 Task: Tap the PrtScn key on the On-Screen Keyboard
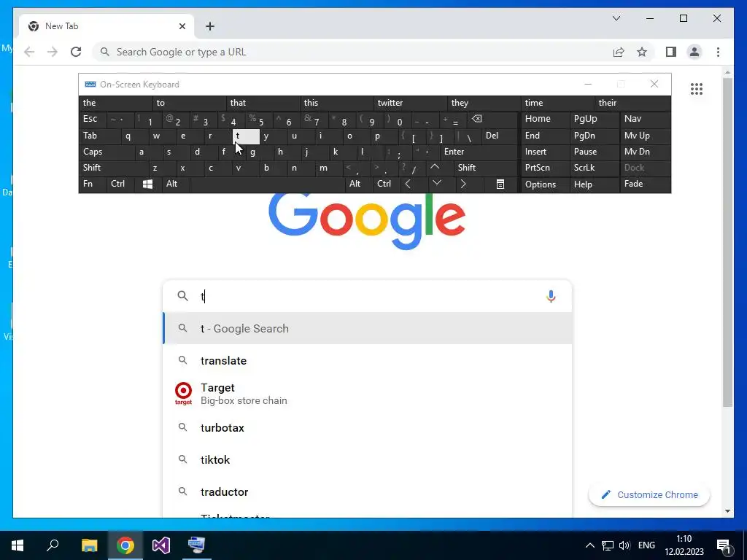(x=546, y=168)
